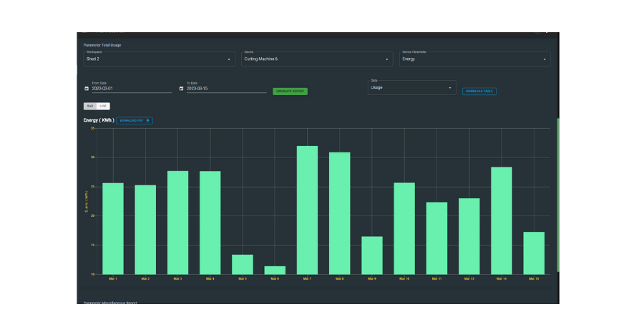Image resolution: width=644 pixels, height=322 pixels.
Task: Open the Data dropdown showing Usage
Action: coord(412,87)
